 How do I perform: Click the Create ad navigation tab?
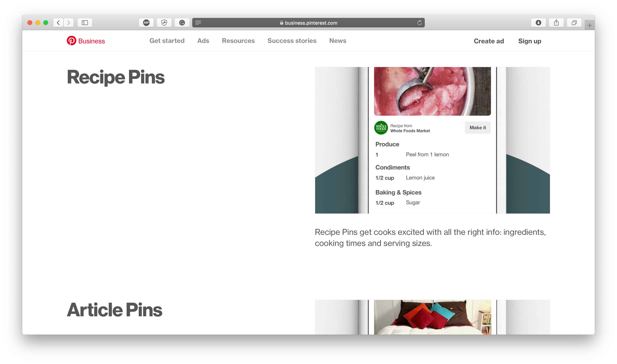pos(489,41)
